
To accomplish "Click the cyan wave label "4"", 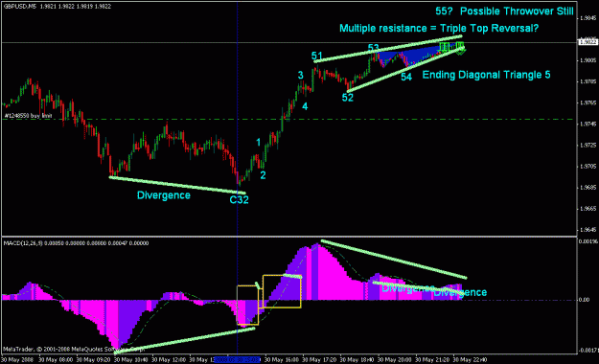I will point(305,106).
